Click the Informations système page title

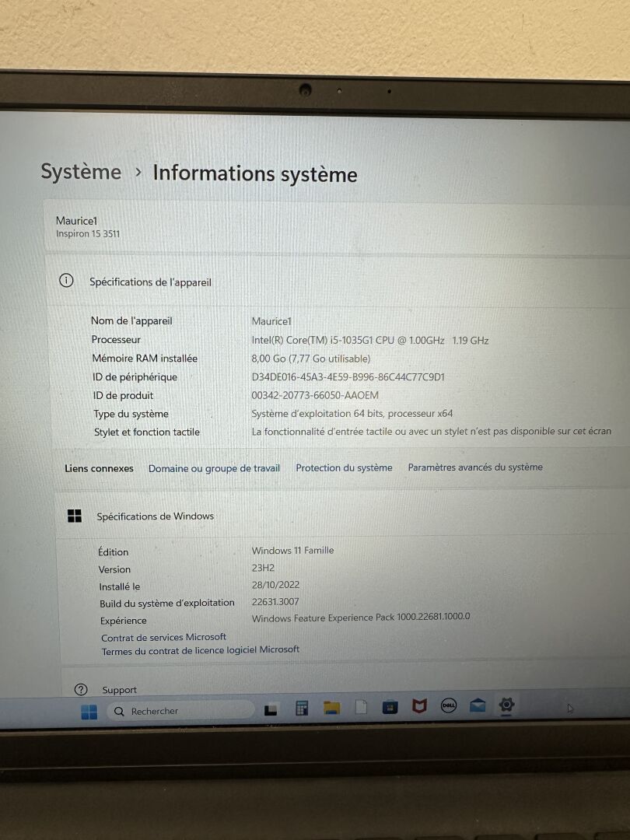[255, 173]
